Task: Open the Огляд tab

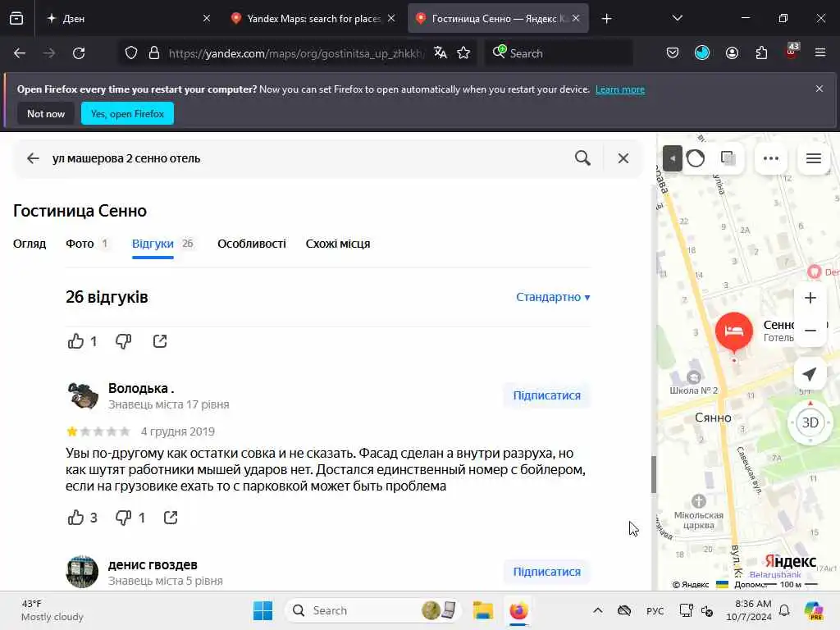Action: (30, 244)
